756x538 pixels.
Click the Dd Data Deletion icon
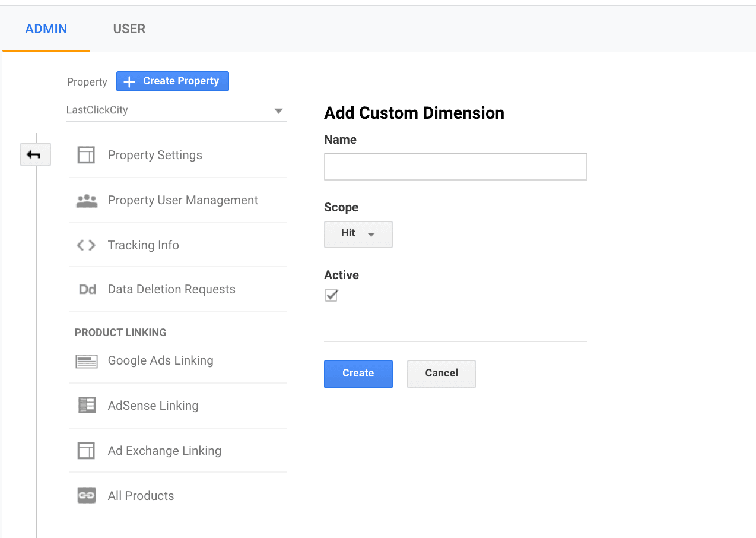point(87,290)
